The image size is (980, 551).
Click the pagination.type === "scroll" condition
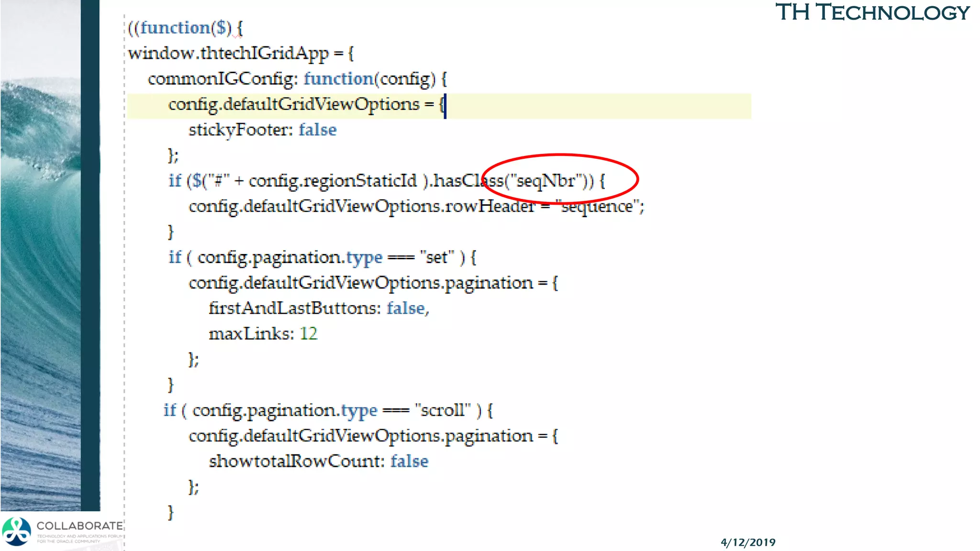point(328,410)
